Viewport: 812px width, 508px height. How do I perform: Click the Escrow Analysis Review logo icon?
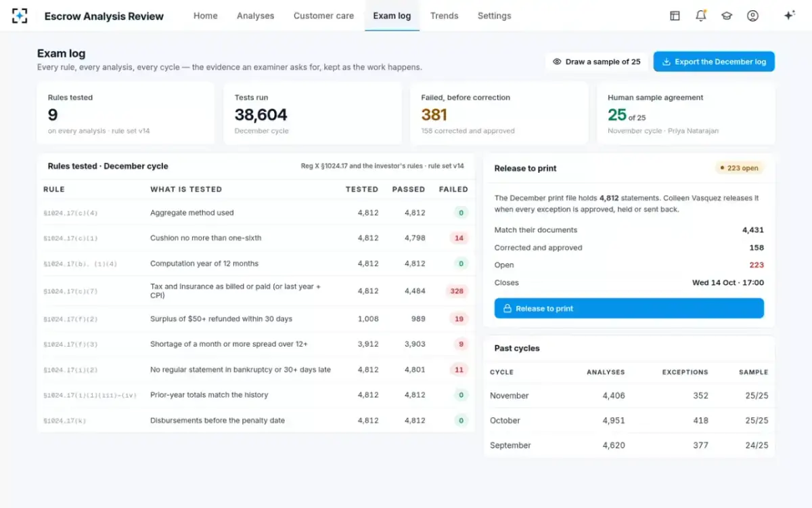pyautogui.click(x=20, y=16)
